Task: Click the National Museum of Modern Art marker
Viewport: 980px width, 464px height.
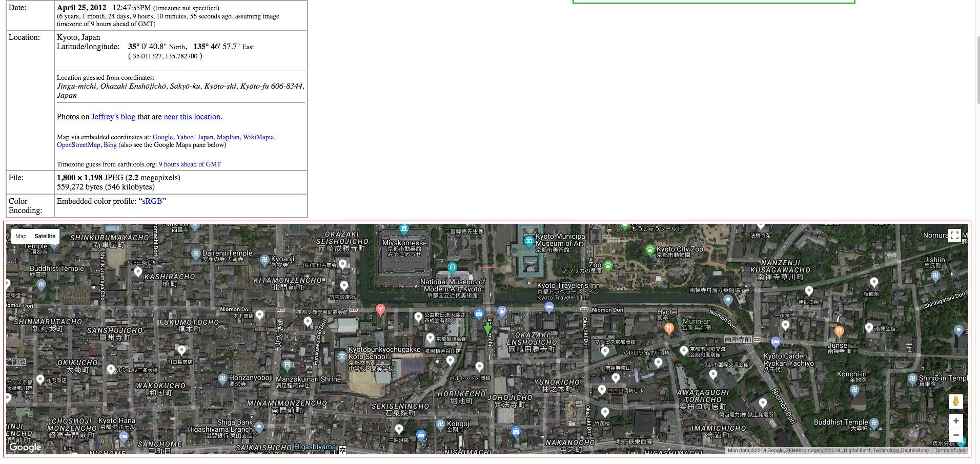Action: 452,268
